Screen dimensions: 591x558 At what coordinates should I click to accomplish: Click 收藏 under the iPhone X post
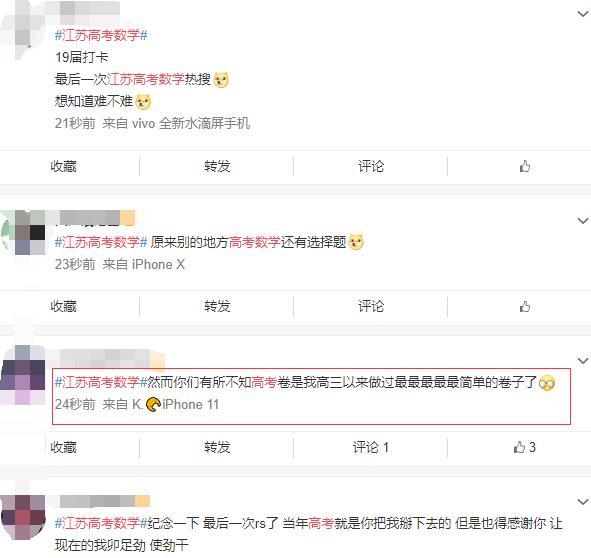63,307
